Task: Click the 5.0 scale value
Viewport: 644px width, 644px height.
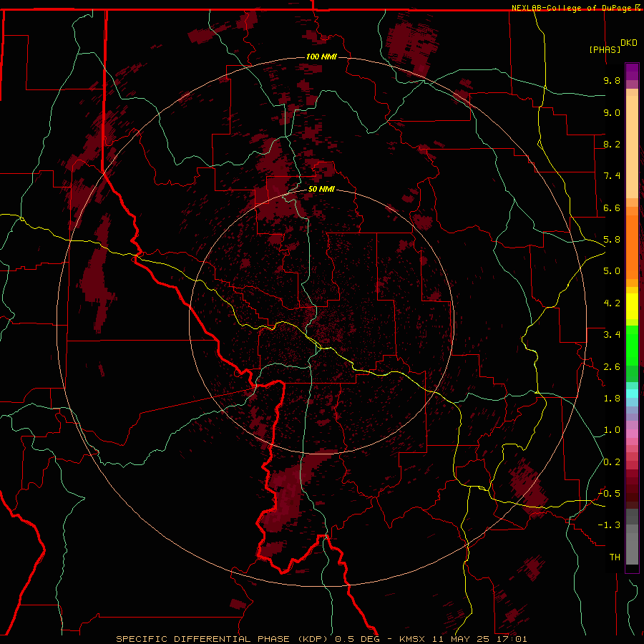Action: [612, 271]
